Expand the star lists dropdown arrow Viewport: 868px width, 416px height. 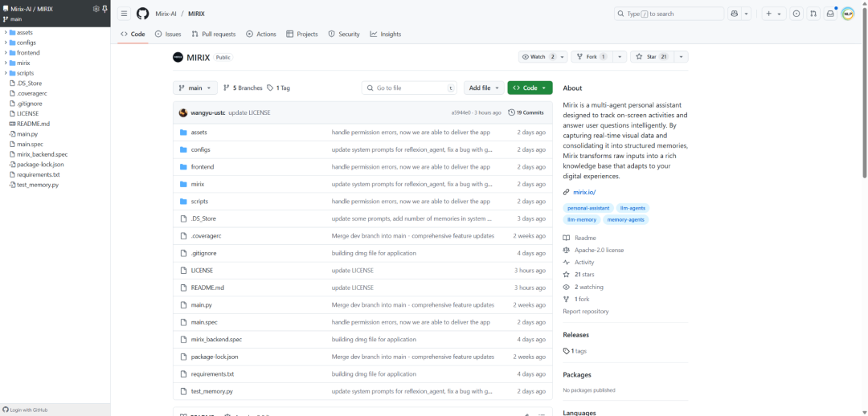click(682, 57)
